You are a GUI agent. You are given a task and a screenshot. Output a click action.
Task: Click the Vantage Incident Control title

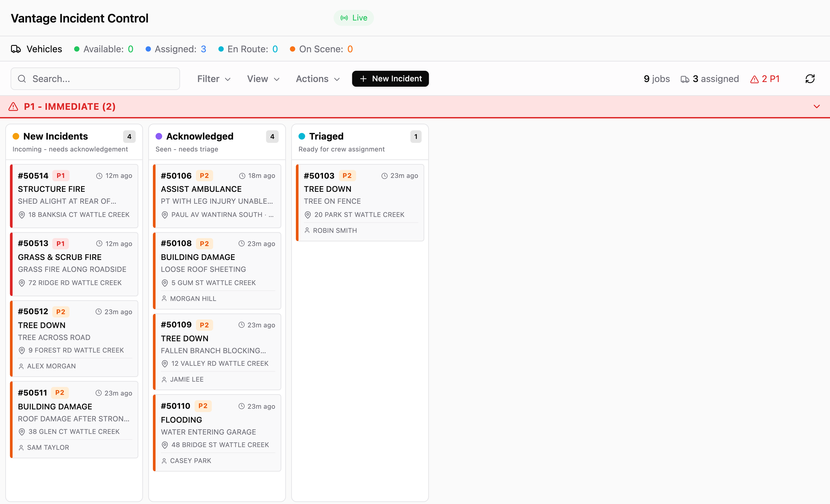(79, 18)
